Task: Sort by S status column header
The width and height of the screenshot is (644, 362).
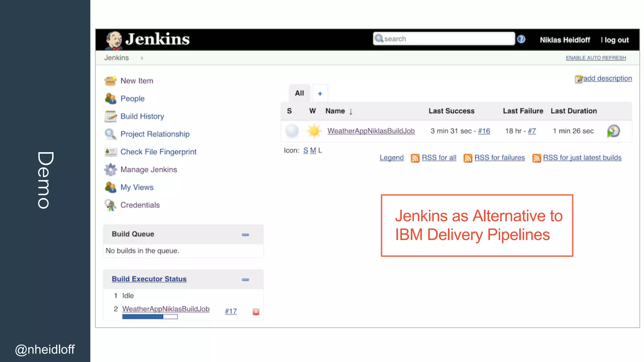Action: 289,111
